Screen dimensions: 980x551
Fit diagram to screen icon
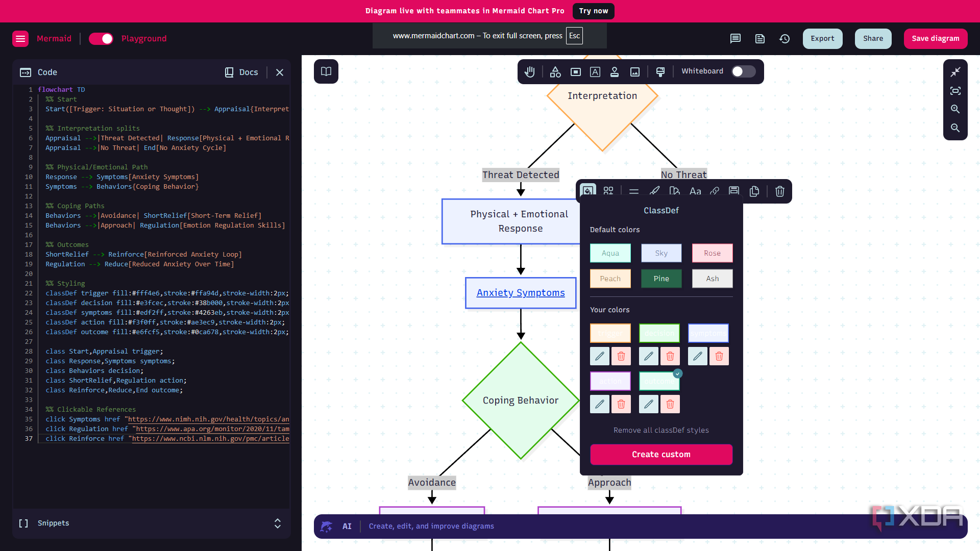955,91
